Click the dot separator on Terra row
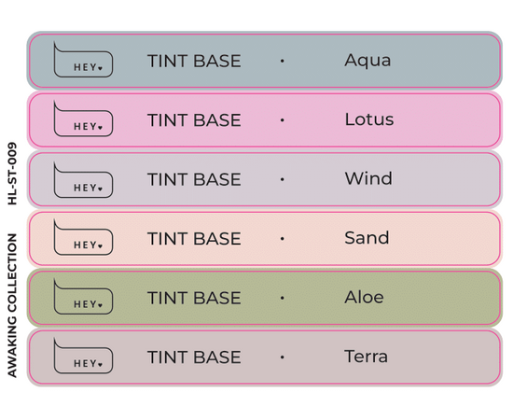This screenshot has height=420, width=513. 282,357
